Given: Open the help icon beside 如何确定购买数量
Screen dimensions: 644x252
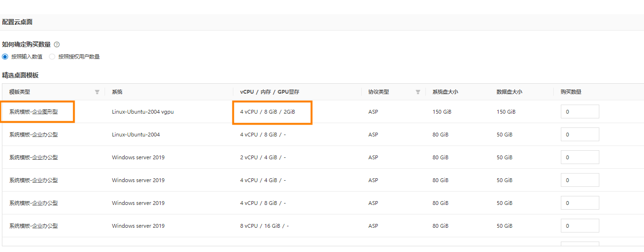Looking at the screenshot, I should tap(57, 45).
